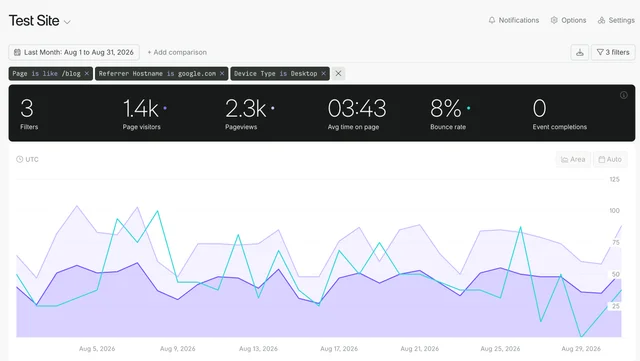The image size is (640, 361).
Task: Click the Aug 25, 2026 axis label
Action: click(x=500, y=349)
